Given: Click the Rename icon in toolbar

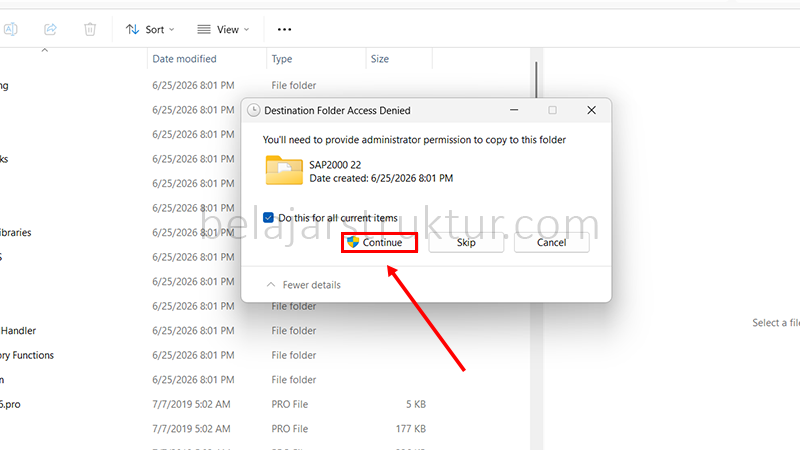Looking at the screenshot, I should [10, 29].
